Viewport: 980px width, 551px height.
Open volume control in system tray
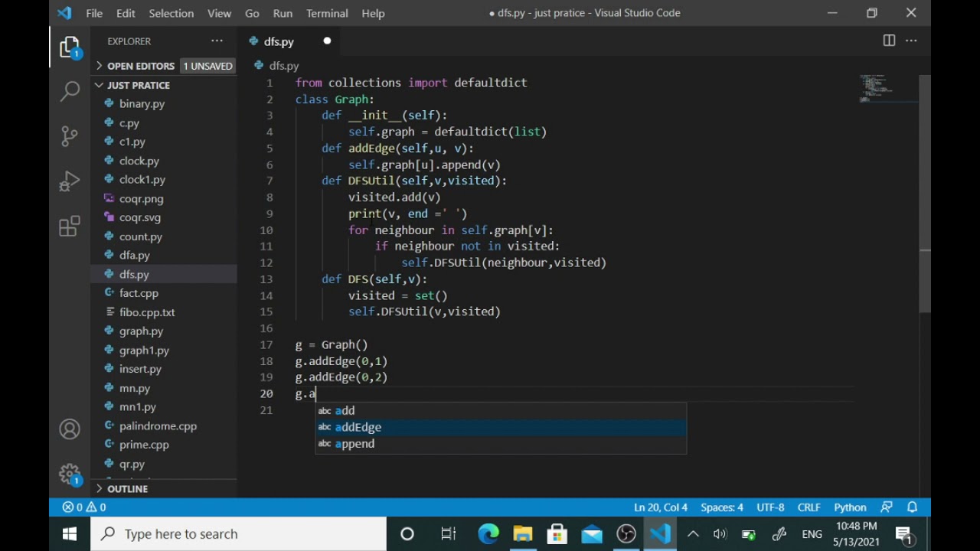(x=720, y=534)
